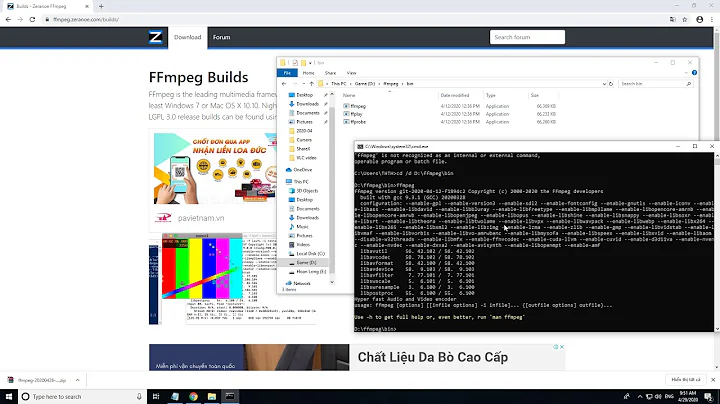Click the Download navigation tab
This screenshot has width=720, height=404.
coord(187,37)
